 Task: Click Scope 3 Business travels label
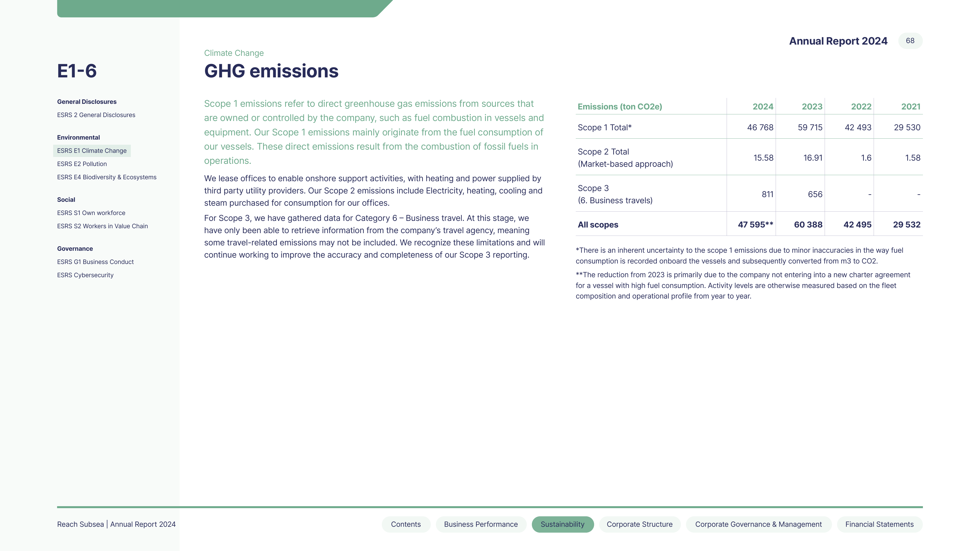(x=615, y=194)
